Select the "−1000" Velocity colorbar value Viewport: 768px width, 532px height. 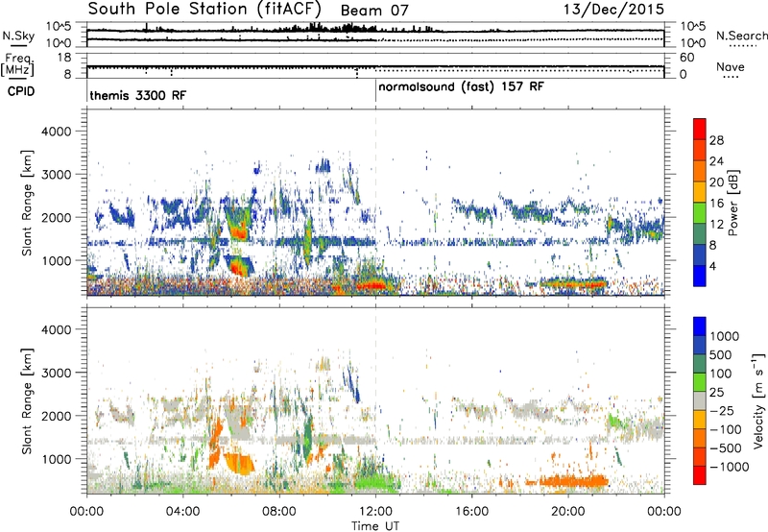click(x=730, y=467)
